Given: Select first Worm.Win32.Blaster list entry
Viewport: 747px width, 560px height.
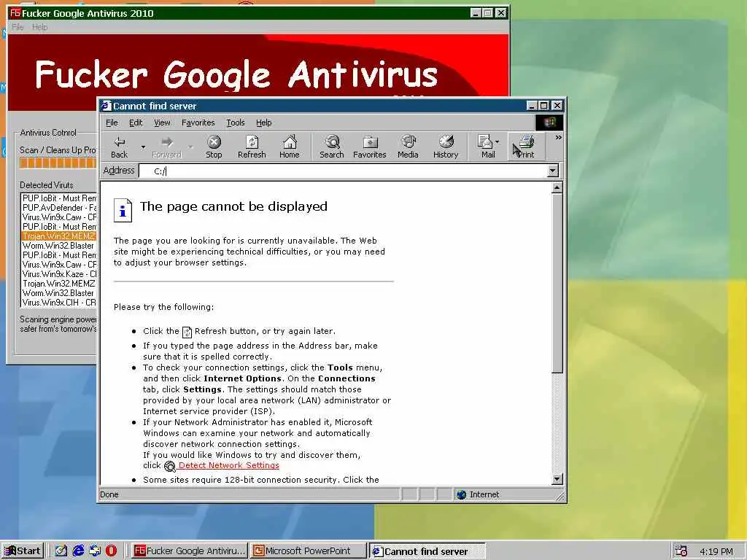Looking at the screenshot, I should tap(59, 246).
